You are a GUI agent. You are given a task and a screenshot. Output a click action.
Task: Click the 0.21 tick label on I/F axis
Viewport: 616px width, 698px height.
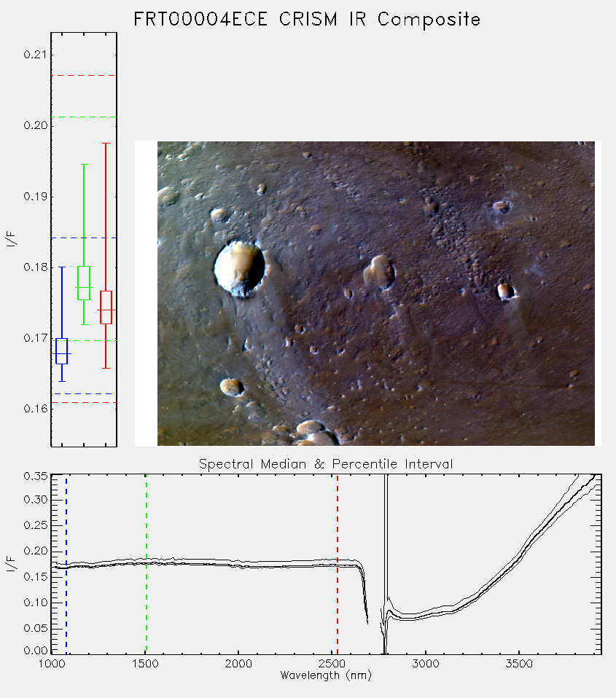35,55
